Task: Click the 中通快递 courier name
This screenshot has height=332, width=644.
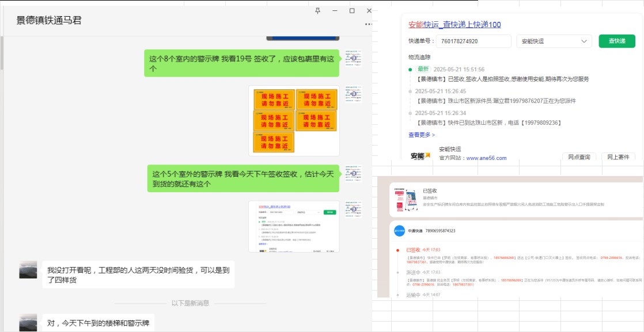Action: pyautogui.click(x=415, y=231)
